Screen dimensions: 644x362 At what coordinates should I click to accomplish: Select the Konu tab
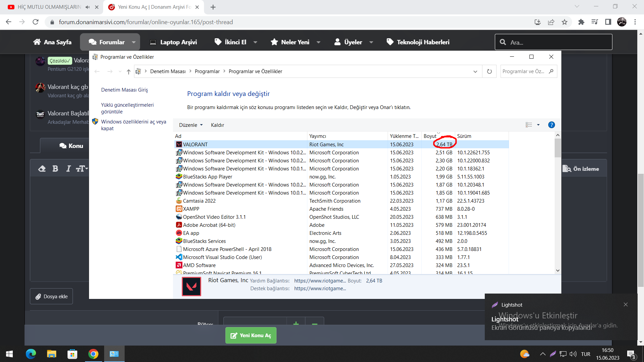[71, 146]
